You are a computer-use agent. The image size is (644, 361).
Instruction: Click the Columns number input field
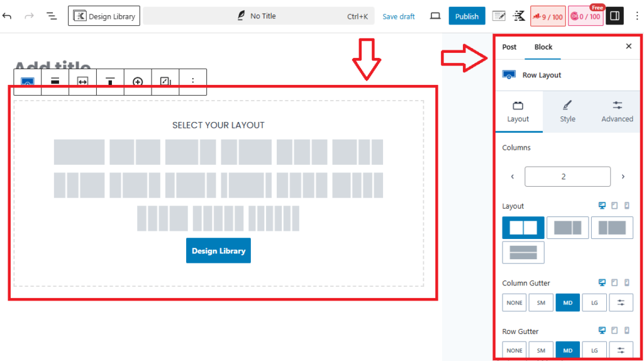pos(567,177)
